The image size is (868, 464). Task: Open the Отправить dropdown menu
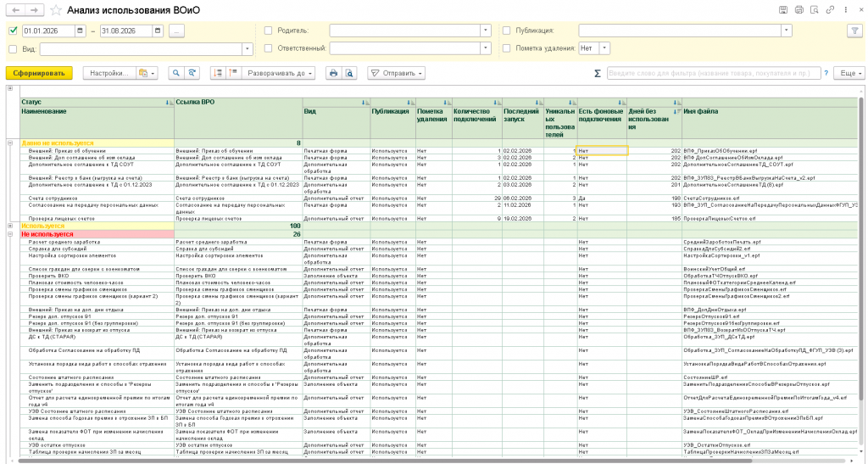pyautogui.click(x=397, y=73)
